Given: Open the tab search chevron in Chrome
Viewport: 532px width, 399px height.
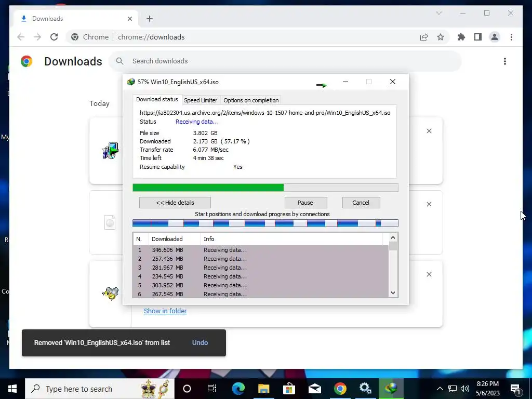Looking at the screenshot, I should [x=438, y=13].
